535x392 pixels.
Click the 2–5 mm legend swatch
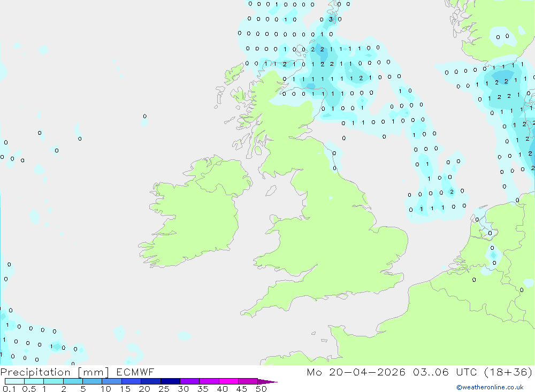[x=73, y=381]
